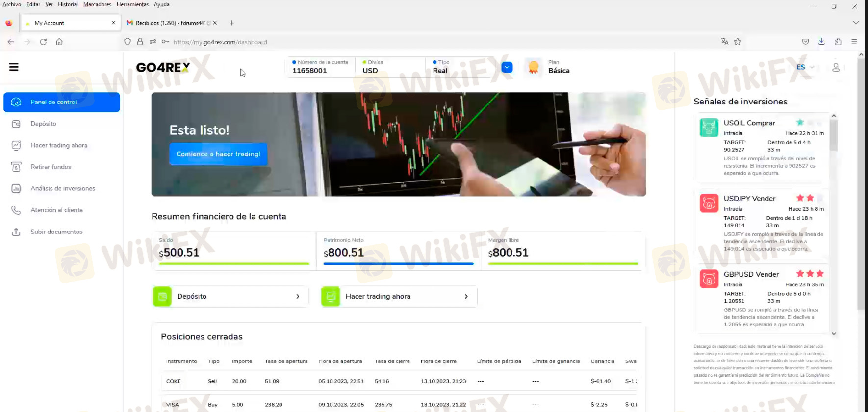Open the Archivo menu
The width and height of the screenshot is (868, 412).
[x=12, y=4]
